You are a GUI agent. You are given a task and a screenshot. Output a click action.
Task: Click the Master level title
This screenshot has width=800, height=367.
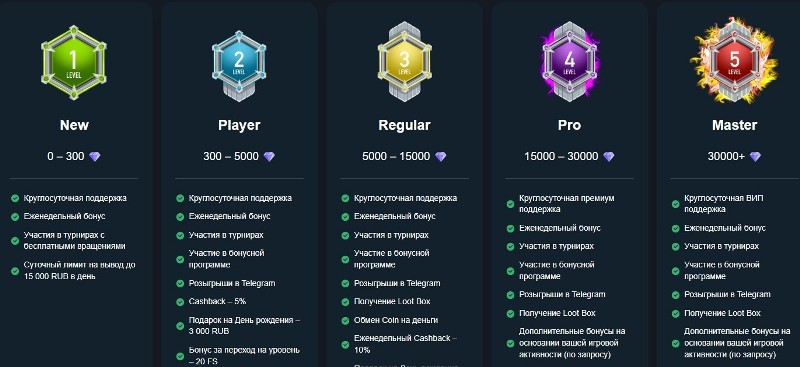735,125
